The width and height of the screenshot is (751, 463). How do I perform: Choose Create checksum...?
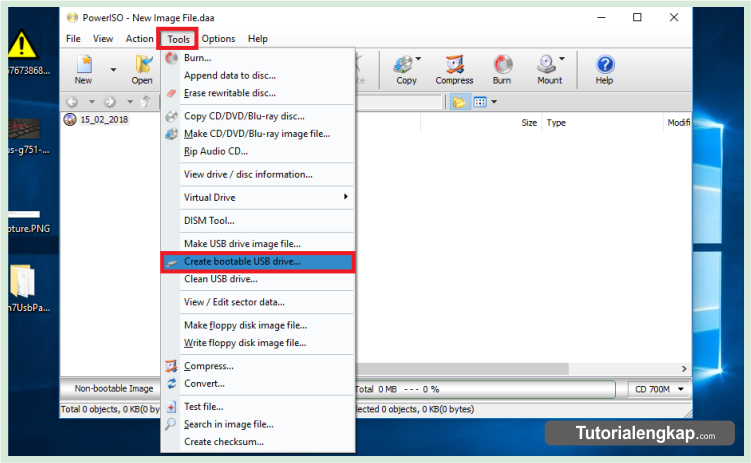click(x=258, y=441)
